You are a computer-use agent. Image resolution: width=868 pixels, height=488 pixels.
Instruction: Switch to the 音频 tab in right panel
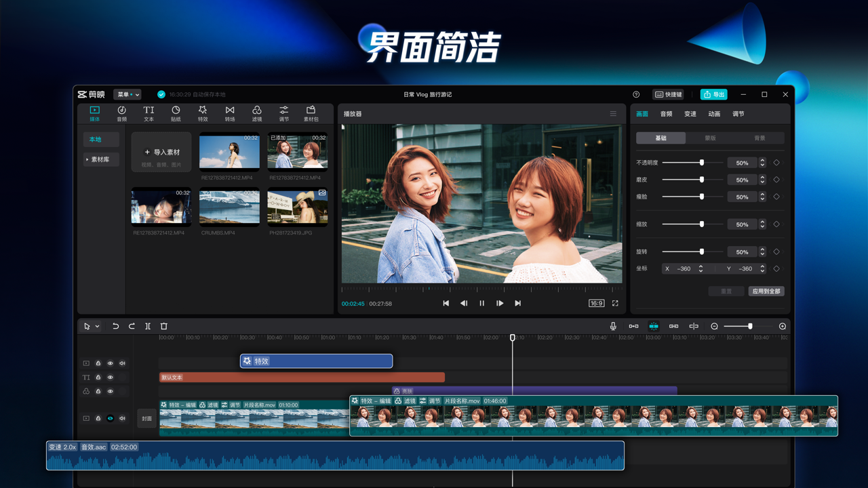[x=666, y=114]
